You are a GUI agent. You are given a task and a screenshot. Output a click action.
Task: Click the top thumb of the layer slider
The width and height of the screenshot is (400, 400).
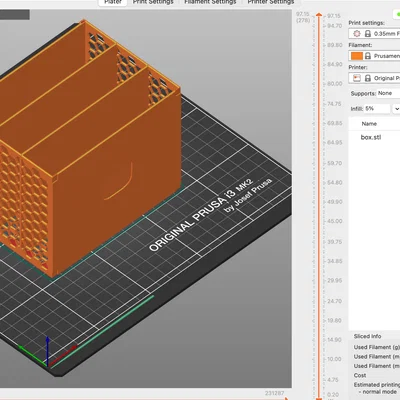click(319, 15)
